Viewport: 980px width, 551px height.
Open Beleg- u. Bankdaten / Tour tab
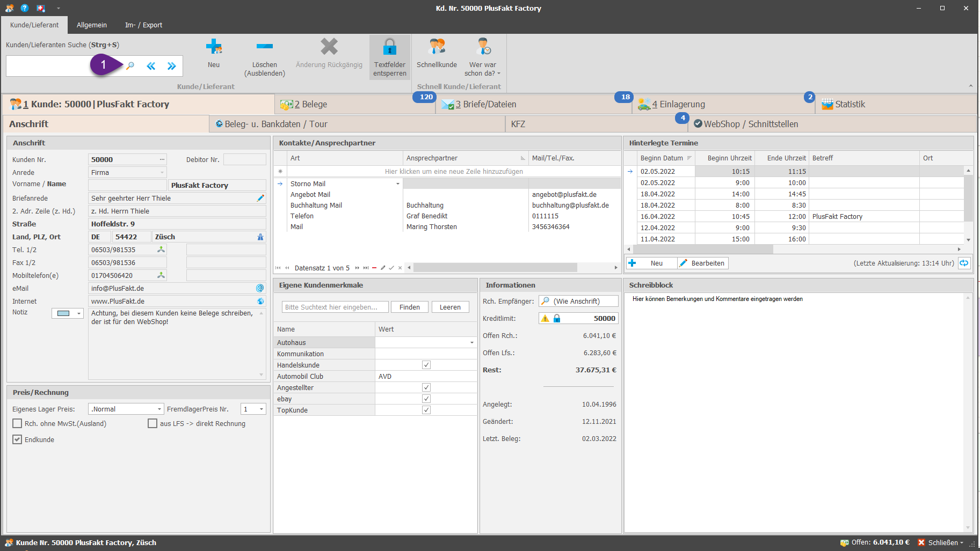[x=357, y=124]
